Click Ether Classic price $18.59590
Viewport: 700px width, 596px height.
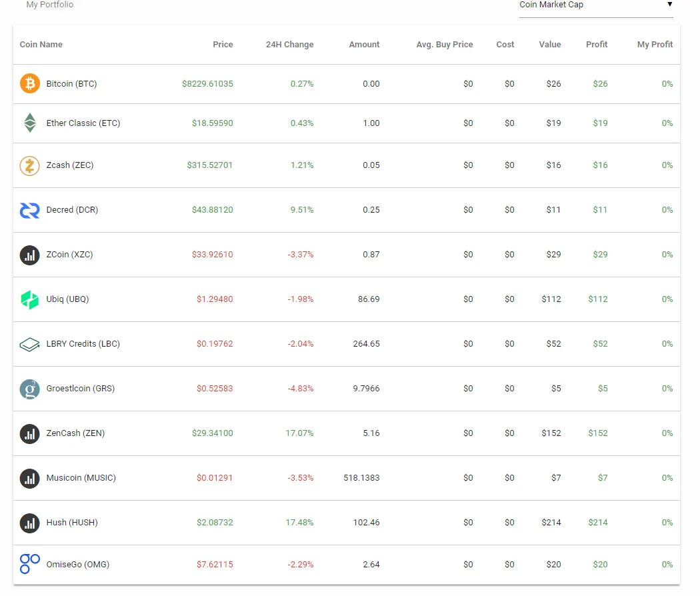pos(213,123)
